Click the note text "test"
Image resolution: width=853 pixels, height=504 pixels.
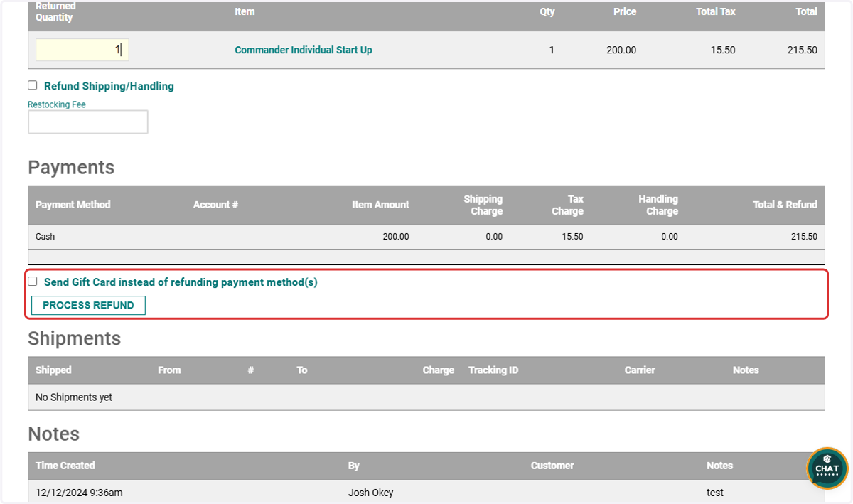[x=715, y=493]
